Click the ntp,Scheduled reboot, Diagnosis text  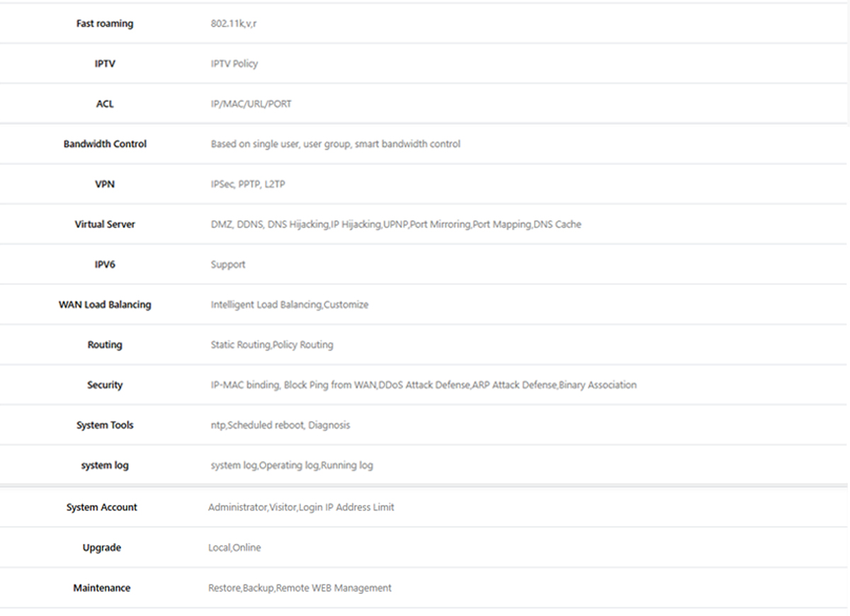pyautogui.click(x=280, y=426)
